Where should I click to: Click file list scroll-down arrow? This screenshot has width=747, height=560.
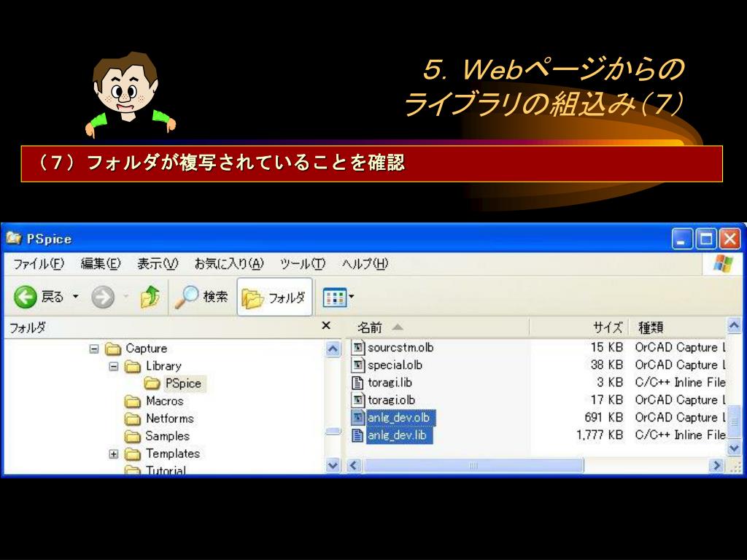point(734,448)
